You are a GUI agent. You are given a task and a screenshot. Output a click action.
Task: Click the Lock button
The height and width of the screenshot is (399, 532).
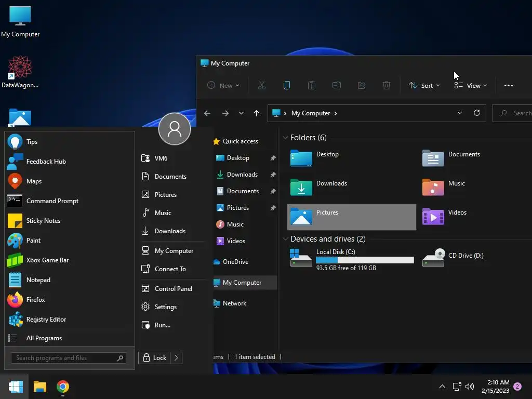click(x=154, y=357)
